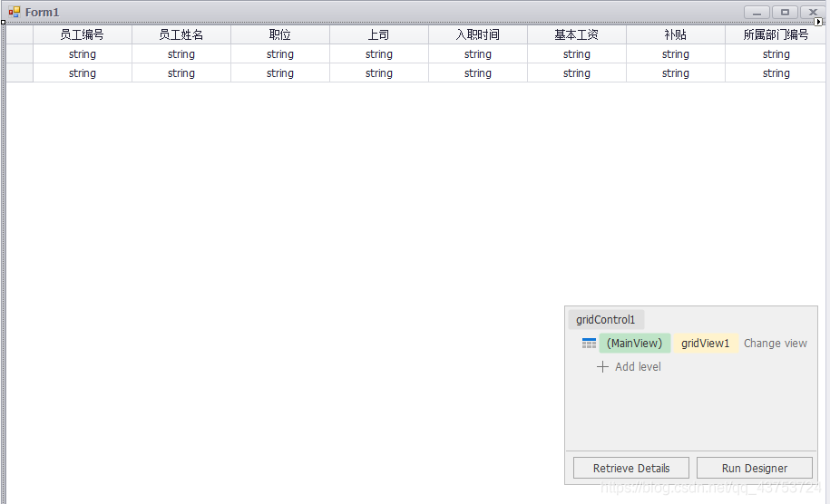The image size is (830, 504).
Task: Select first row cell under 入职时间
Action: tap(478, 54)
